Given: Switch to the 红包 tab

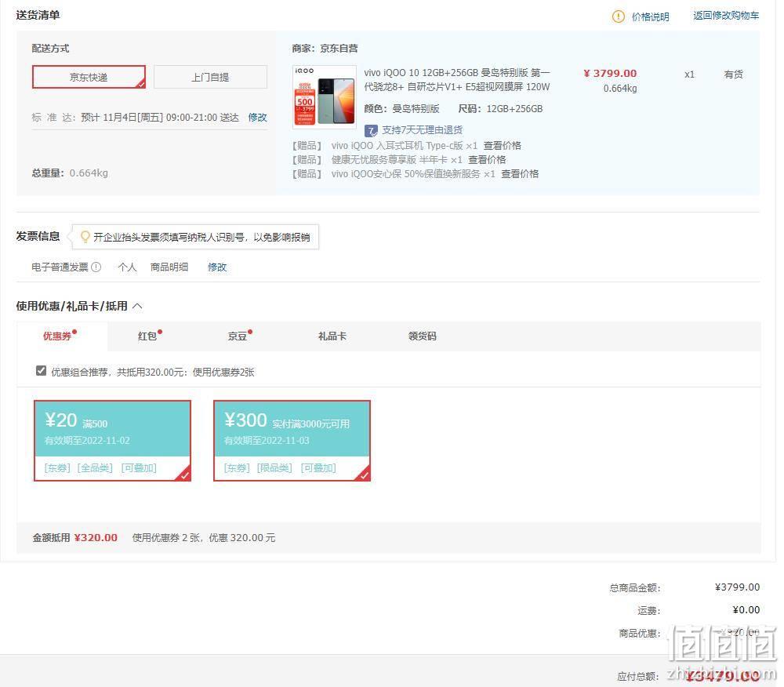Looking at the screenshot, I should tap(147, 336).
